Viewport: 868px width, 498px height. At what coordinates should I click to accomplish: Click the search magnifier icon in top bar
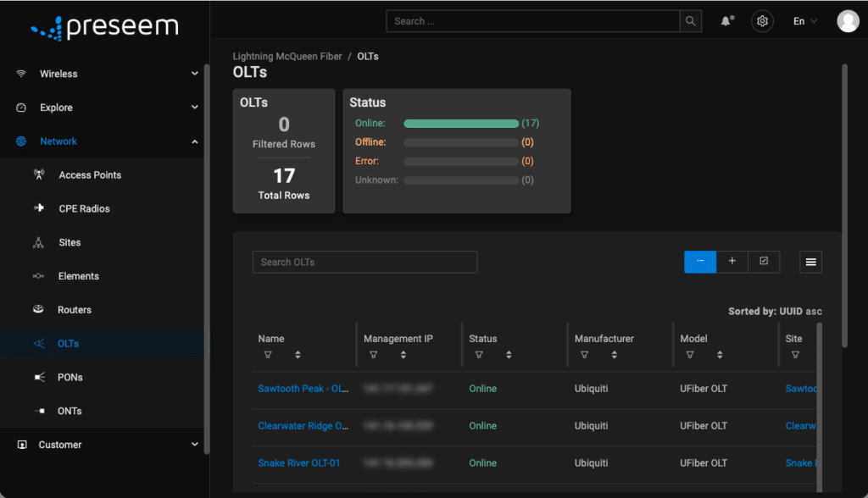(690, 21)
